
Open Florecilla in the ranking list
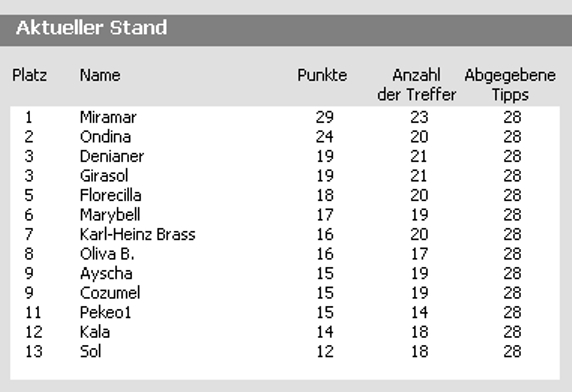pyautogui.click(x=111, y=195)
